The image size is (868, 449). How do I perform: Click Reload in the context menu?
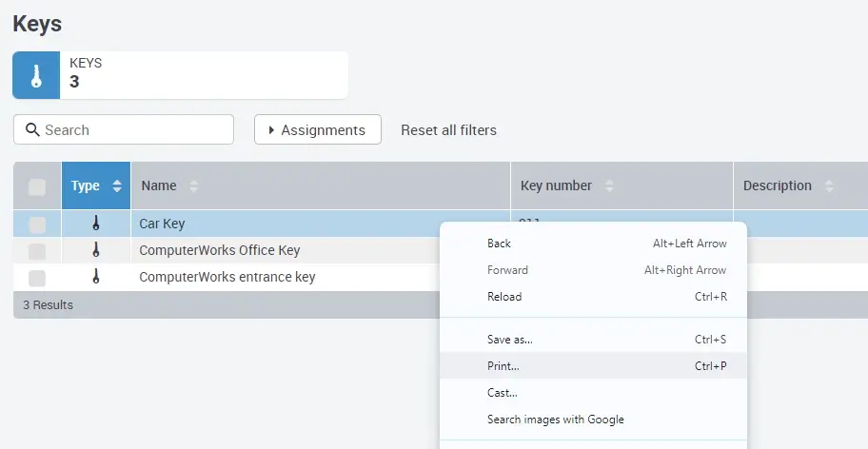504,297
